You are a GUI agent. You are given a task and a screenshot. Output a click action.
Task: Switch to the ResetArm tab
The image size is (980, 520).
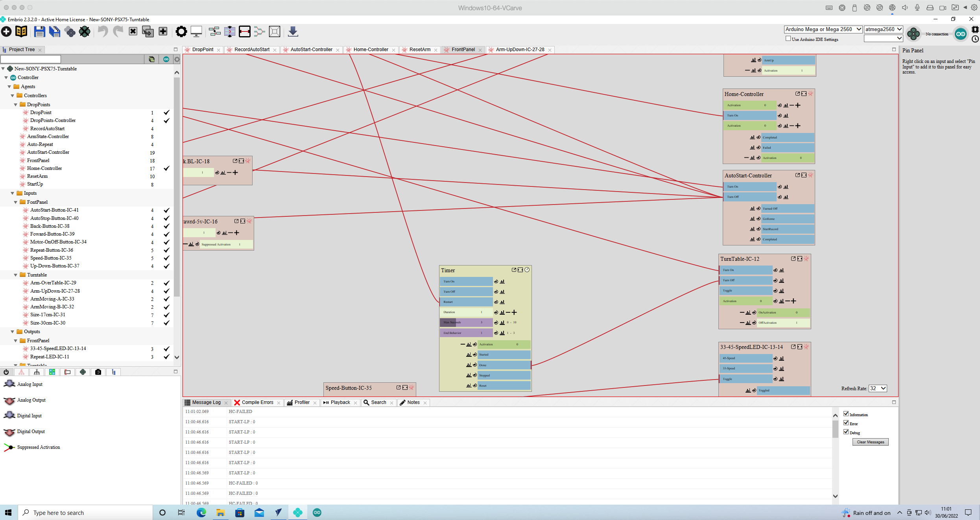pos(420,50)
